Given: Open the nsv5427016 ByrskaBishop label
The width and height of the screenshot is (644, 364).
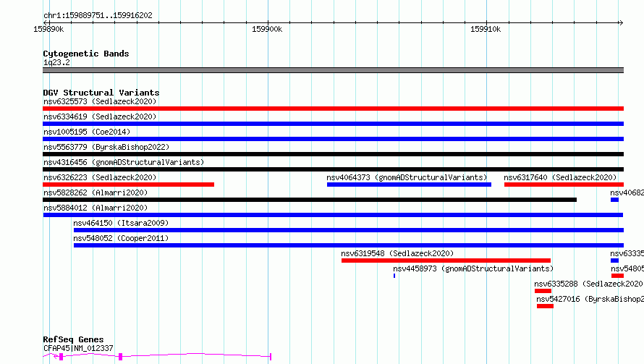Looking at the screenshot, I should [590, 299].
